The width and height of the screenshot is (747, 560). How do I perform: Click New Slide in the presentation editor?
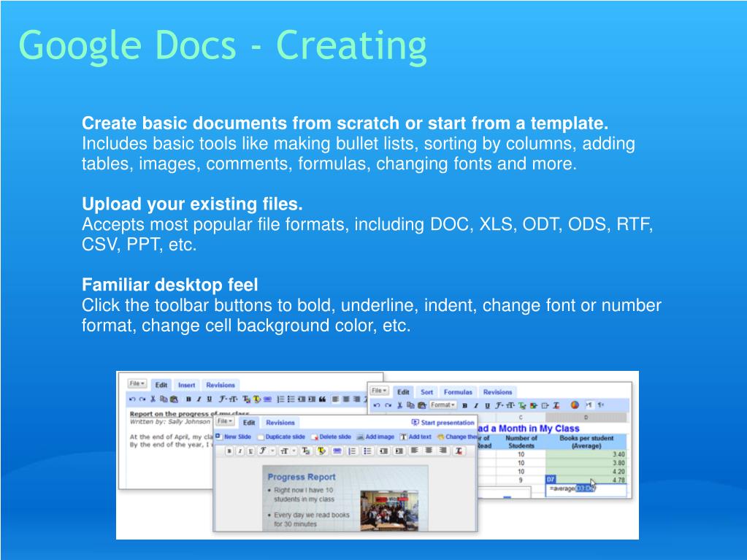(x=234, y=437)
